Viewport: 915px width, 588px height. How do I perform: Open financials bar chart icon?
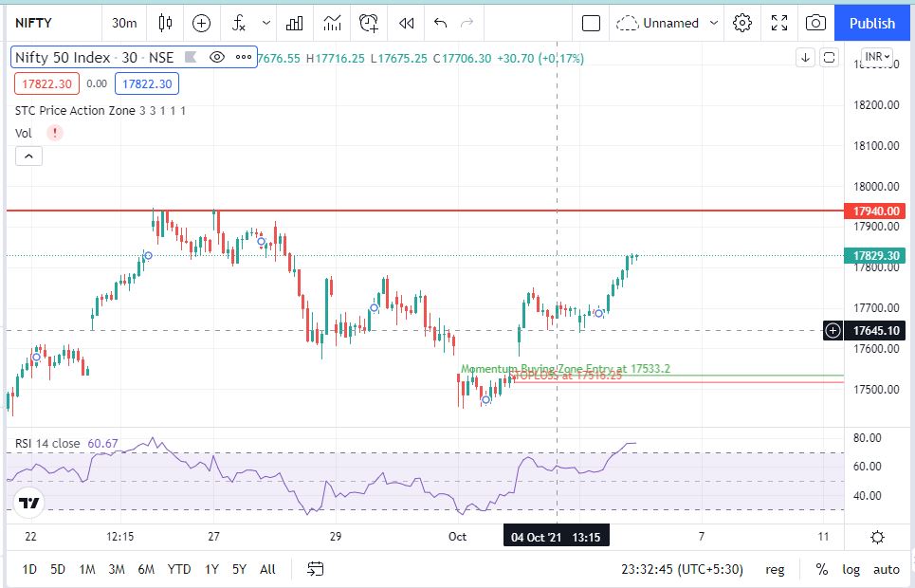(x=295, y=23)
